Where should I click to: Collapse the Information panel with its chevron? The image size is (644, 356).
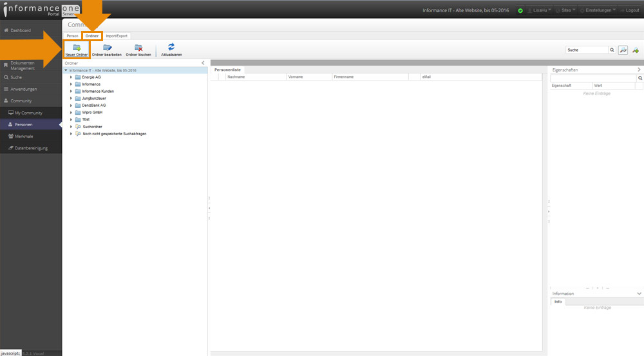point(639,294)
